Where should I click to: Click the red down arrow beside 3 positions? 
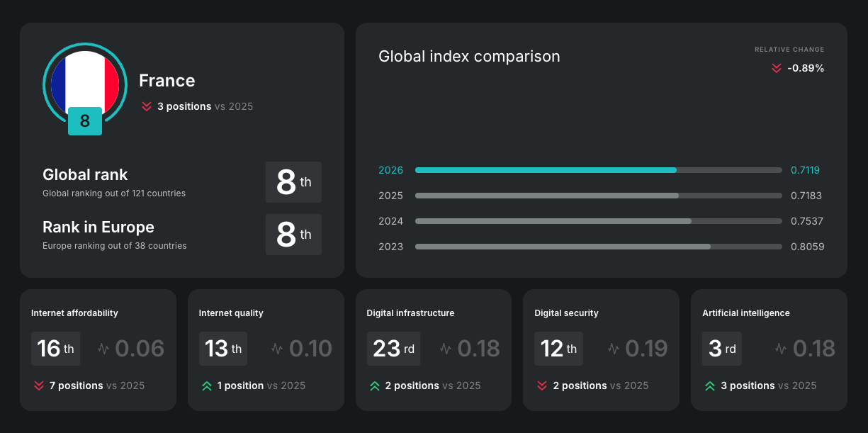coord(147,106)
